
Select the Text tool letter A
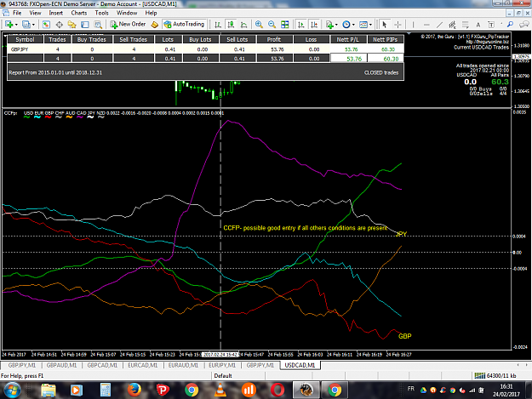478,25
